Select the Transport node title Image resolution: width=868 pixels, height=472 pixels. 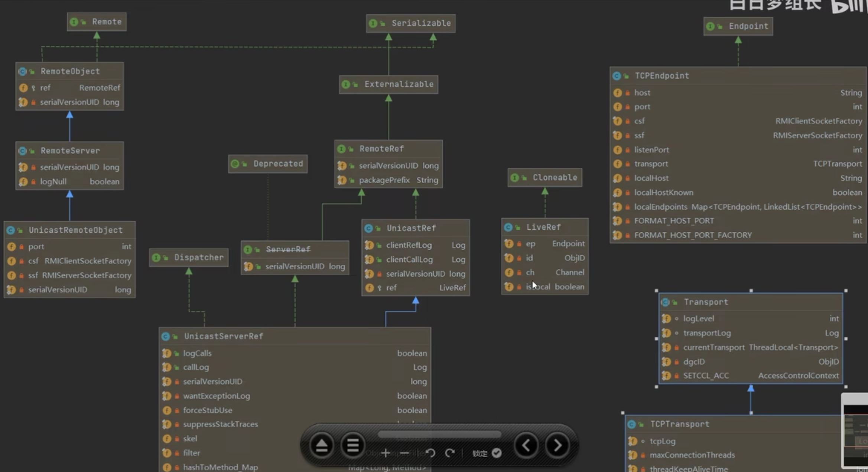coord(706,302)
